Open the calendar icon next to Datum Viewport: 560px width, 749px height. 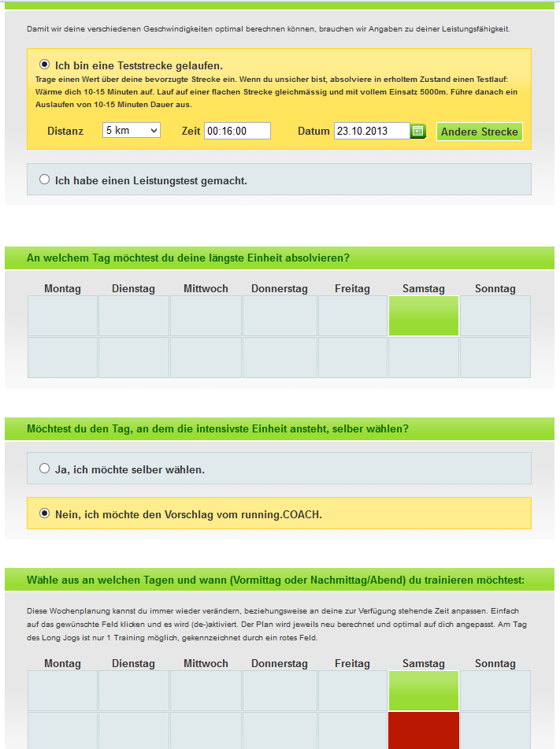(418, 131)
